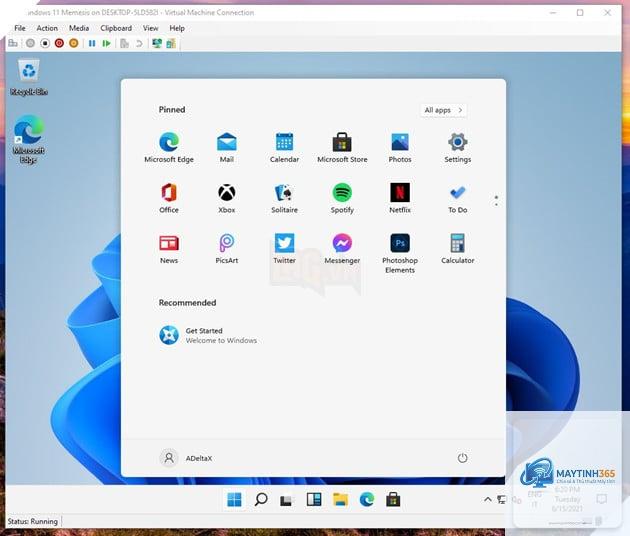Click the Windows Start button on the taskbar
Image resolution: width=630 pixels, height=536 pixels.
click(234, 500)
